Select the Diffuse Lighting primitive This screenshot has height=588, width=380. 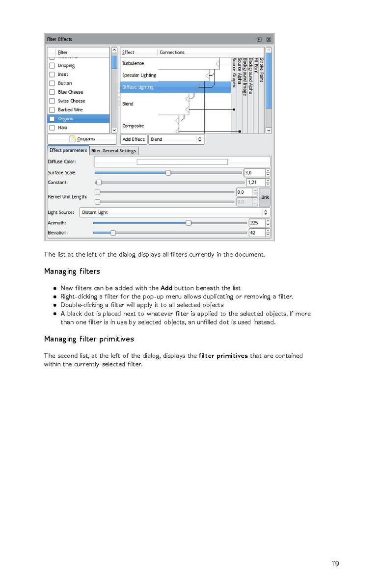click(x=137, y=87)
